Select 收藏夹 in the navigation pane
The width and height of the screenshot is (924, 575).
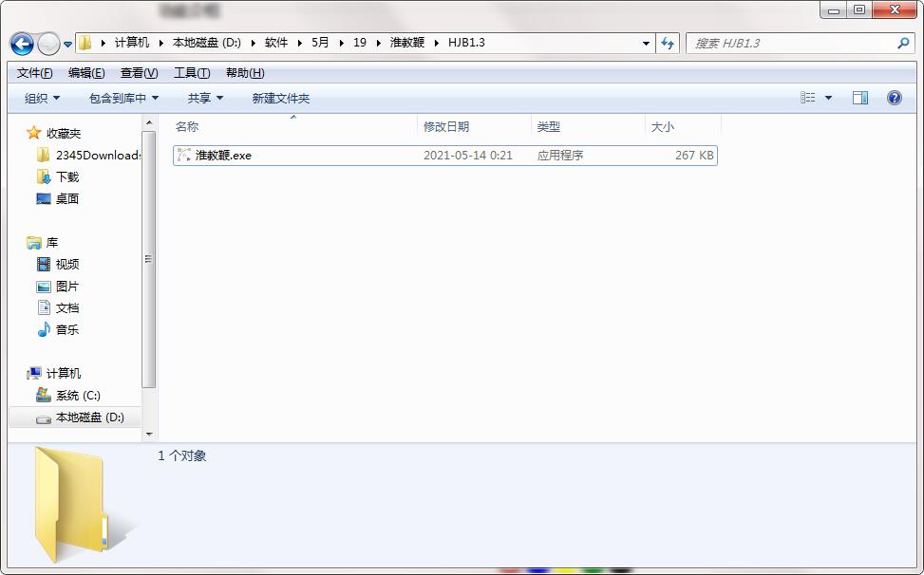pyautogui.click(x=64, y=134)
